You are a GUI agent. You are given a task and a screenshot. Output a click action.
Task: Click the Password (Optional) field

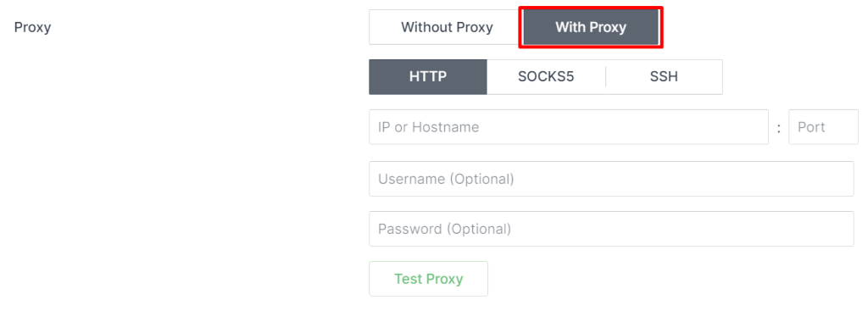(611, 229)
